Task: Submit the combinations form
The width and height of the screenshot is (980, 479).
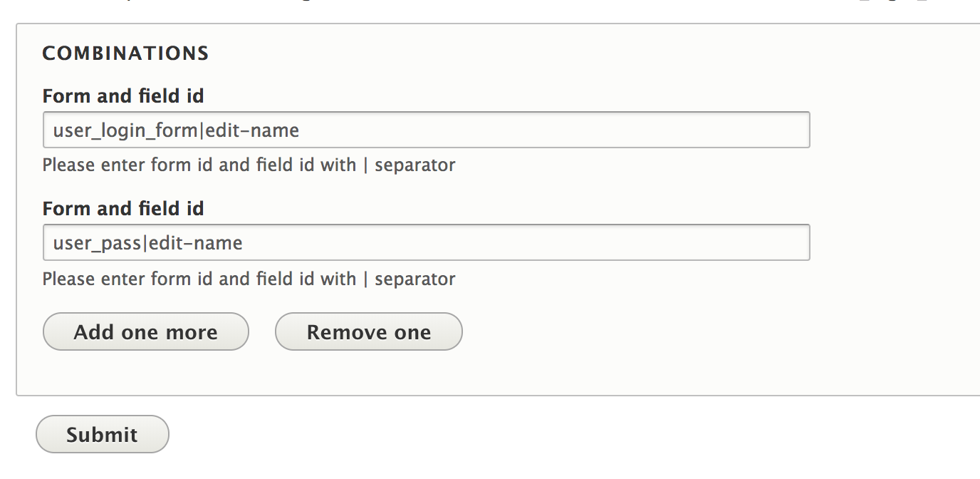Action: pyautogui.click(x=103, y=434)
